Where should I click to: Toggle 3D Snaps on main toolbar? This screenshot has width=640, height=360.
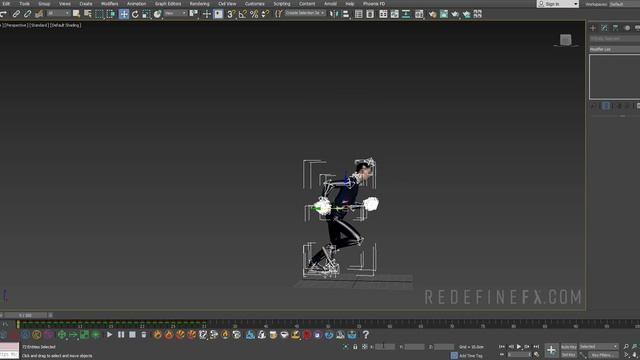click(x=231, y=14)
